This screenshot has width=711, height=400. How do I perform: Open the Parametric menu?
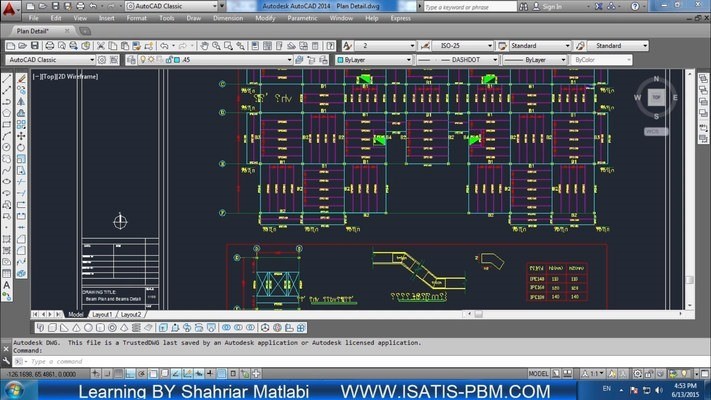click(x=302, y=18)
